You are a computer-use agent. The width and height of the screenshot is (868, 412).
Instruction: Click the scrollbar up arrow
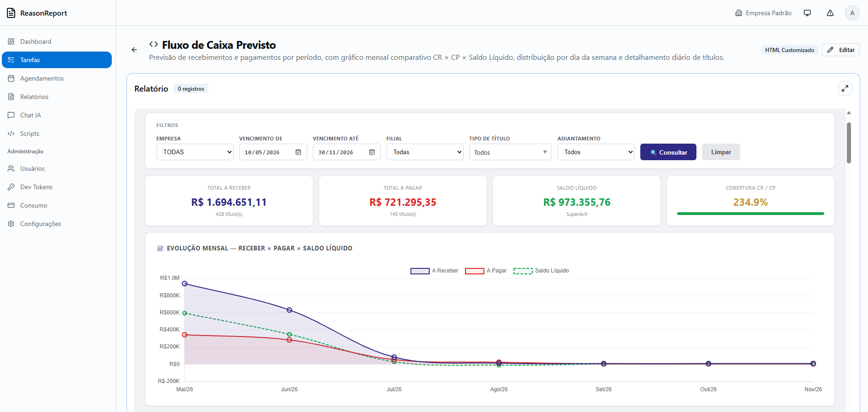click(849, 113)
